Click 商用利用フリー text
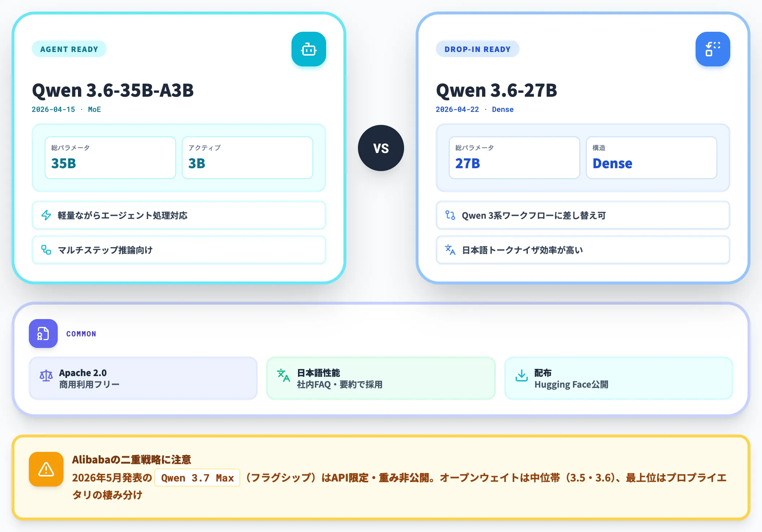The height and width of the screenshot is (532, 762). [89, 384]
